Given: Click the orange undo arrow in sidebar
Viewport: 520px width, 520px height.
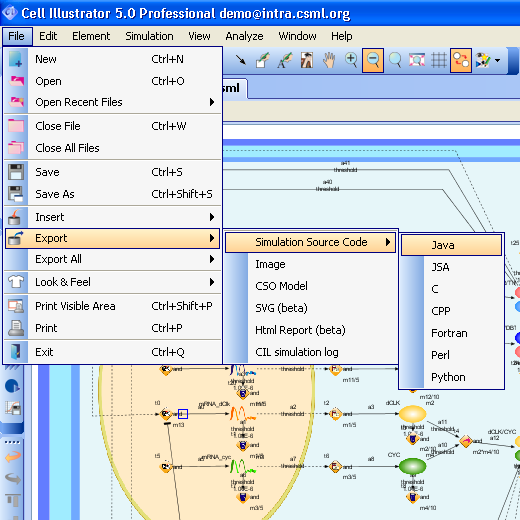Looking at the screenshot, I should pyautogui.click(x=13, y=456).
